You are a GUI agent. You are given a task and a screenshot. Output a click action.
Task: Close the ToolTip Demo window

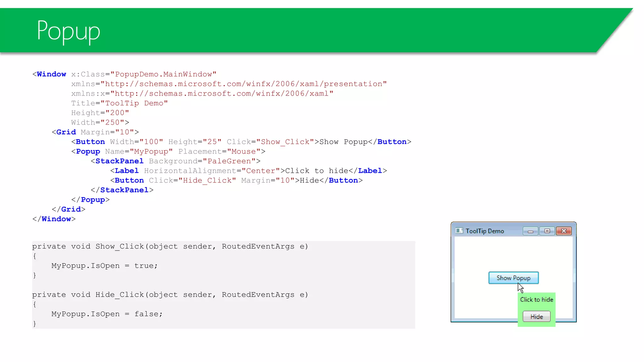[564, 231]
